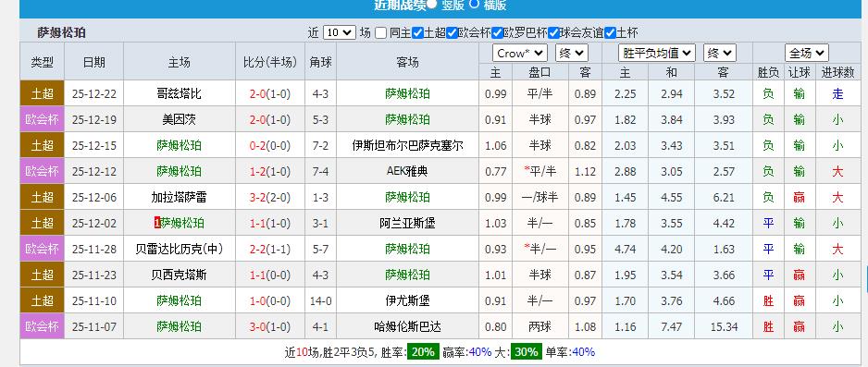This screenshot has height=367, width=868.
Task: Click the 两球 handicap cell
Action: 539,327
